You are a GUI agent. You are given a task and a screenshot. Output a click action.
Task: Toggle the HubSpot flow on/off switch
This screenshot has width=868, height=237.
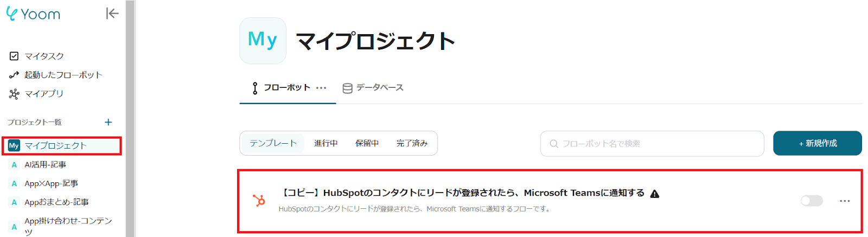(x=812, y=201)
